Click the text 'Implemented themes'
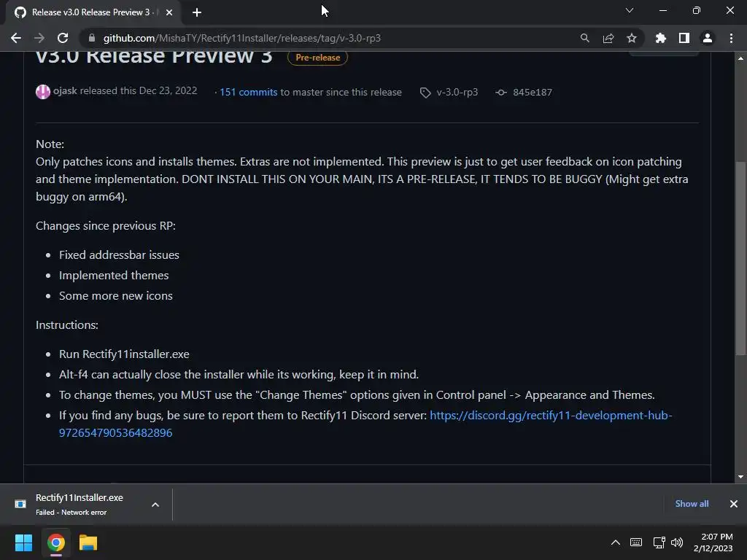The image size is (747, 560). coord(114,275)
